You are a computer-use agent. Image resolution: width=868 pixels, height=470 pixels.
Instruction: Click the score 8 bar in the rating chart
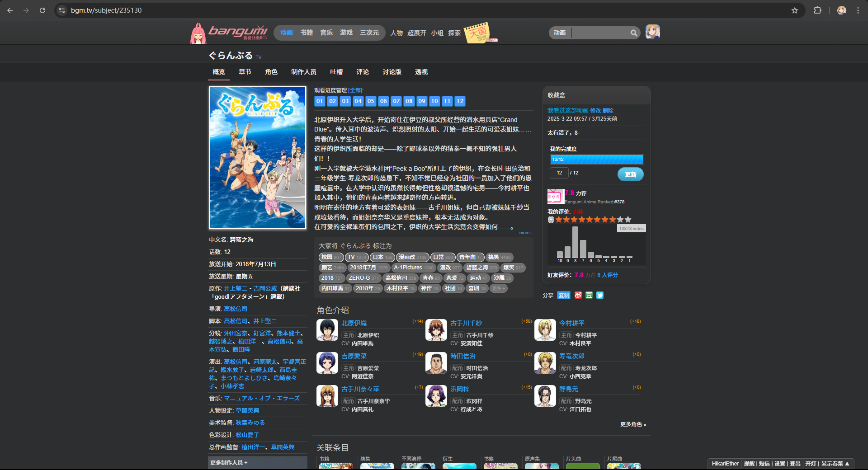(575, 242)
